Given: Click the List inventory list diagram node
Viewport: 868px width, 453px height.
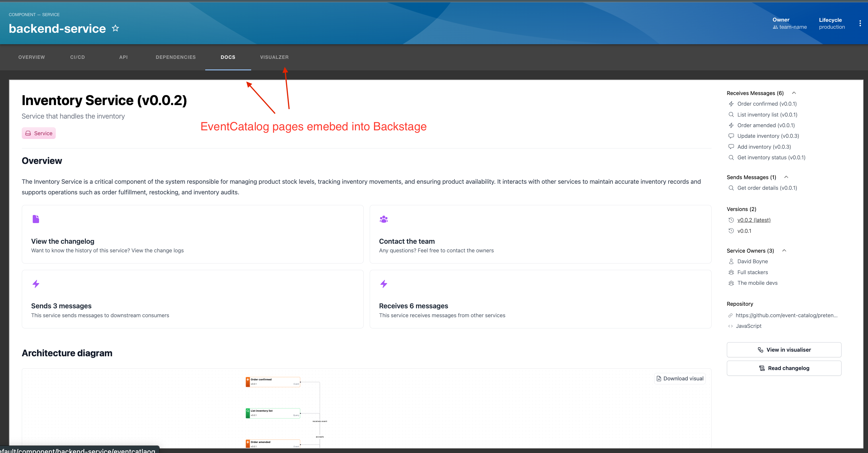Looking at the screenshot, I should point(273,413).
